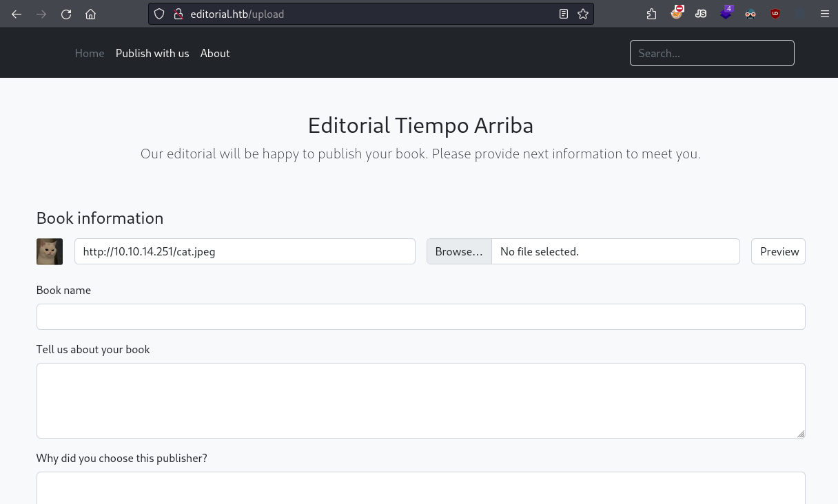Image resolution: width=838 pixels, height=504 pixels.
Task: Click the JS toggle extension icon
Action: (x=701, y=14)
